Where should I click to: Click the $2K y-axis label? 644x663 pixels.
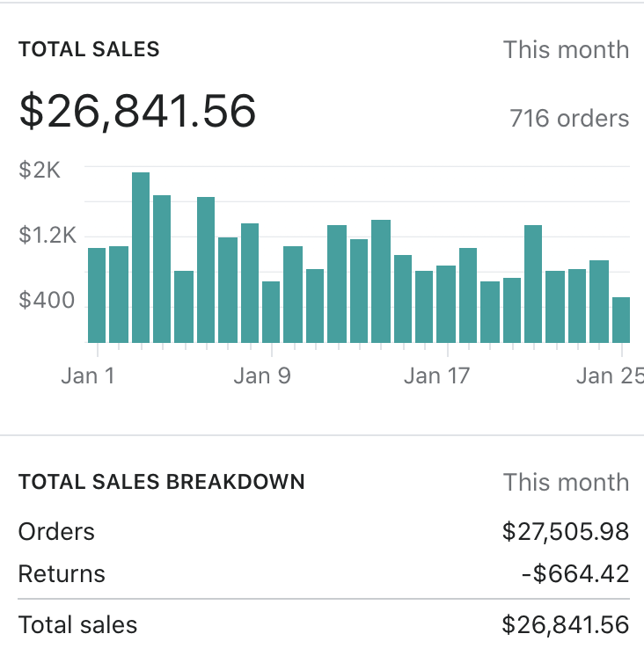click(x=40, y=170)
